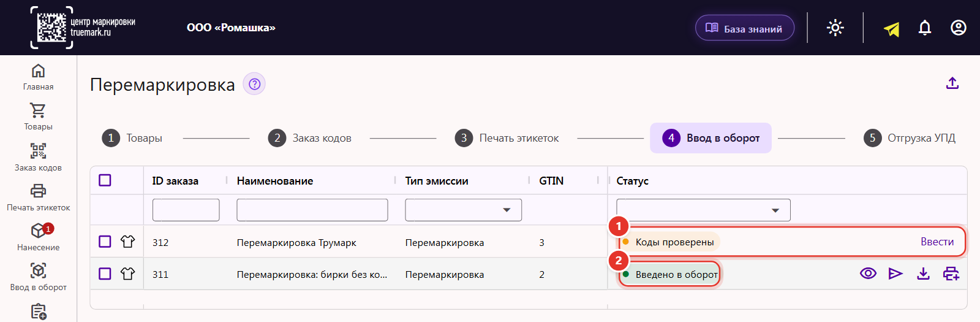Image resolution: width=980 pixels, height=322 pixels.
Task: Open Telegram via paper plane icon
Action: 892,28
